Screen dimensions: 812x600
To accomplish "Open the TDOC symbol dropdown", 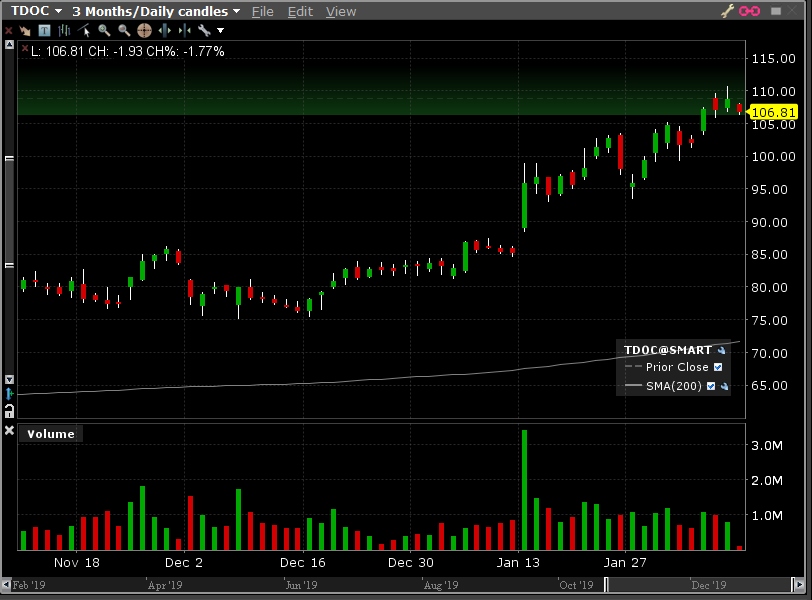I will pyautogui.click(x=37, y=11).
